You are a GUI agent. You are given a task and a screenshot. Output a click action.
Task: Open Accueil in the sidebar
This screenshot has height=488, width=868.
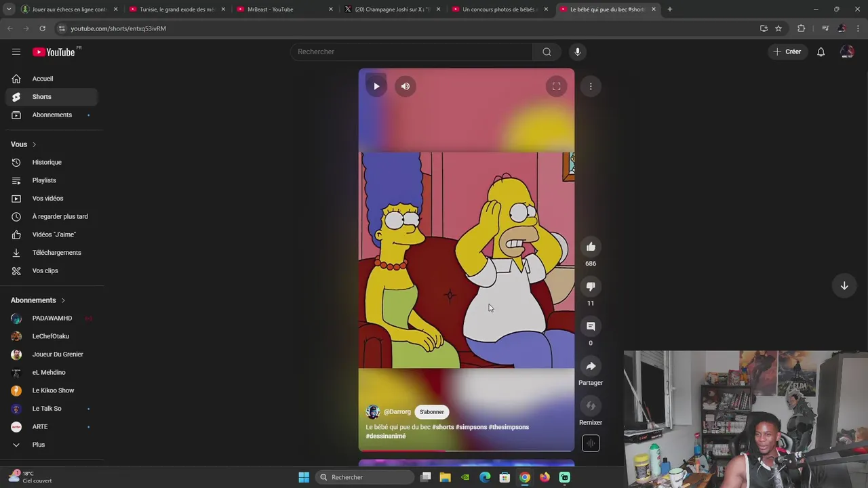52,79
